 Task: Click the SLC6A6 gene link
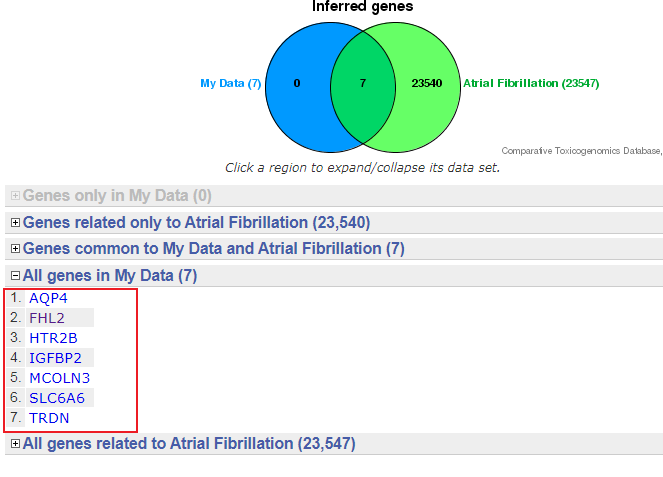point(57,398)
